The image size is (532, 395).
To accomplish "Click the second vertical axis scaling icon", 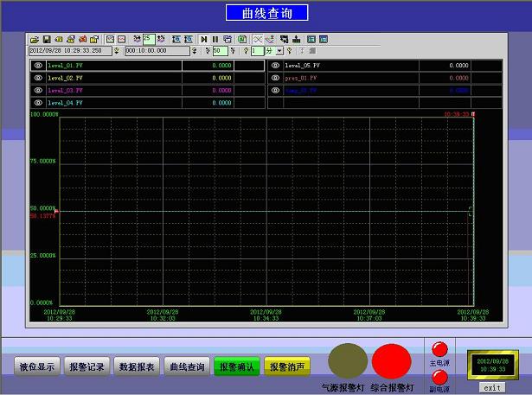I will pyautogui.click(x=189, y=40).
